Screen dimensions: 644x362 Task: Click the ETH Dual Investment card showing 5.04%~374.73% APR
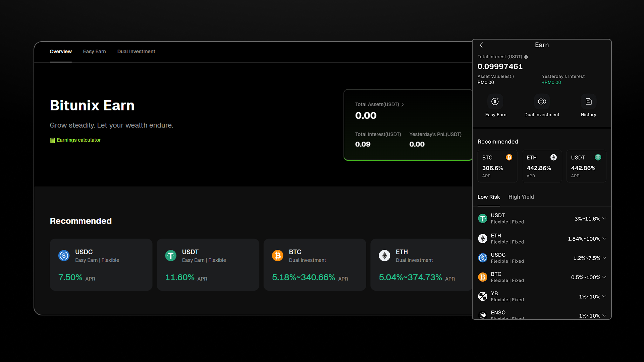[421, 265]
